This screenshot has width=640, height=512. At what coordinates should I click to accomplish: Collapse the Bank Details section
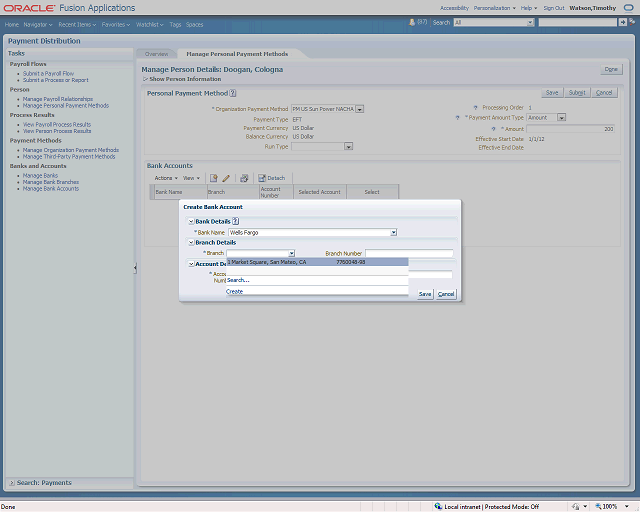pyautogui.click(x=191, y=221)
